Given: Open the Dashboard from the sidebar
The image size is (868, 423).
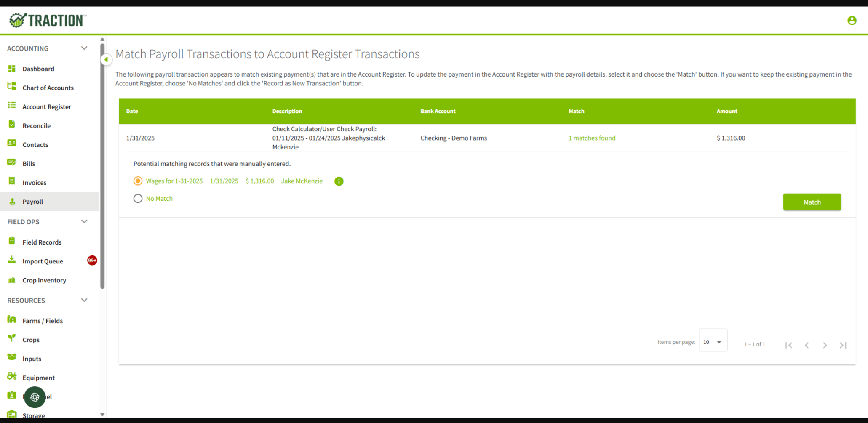Looking at the screenshot, I should coord(12,69).
